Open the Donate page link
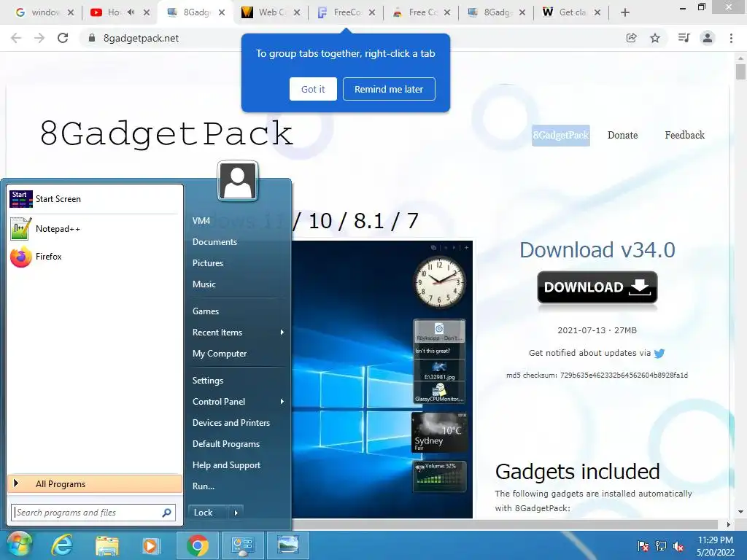747x560 pixels. pyautogui.click(x=623, y=135)
